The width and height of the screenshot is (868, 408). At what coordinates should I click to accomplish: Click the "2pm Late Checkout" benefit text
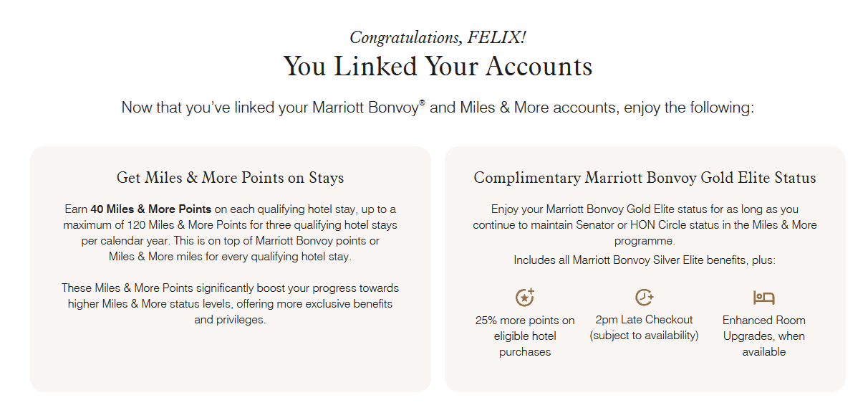[644, 320]
